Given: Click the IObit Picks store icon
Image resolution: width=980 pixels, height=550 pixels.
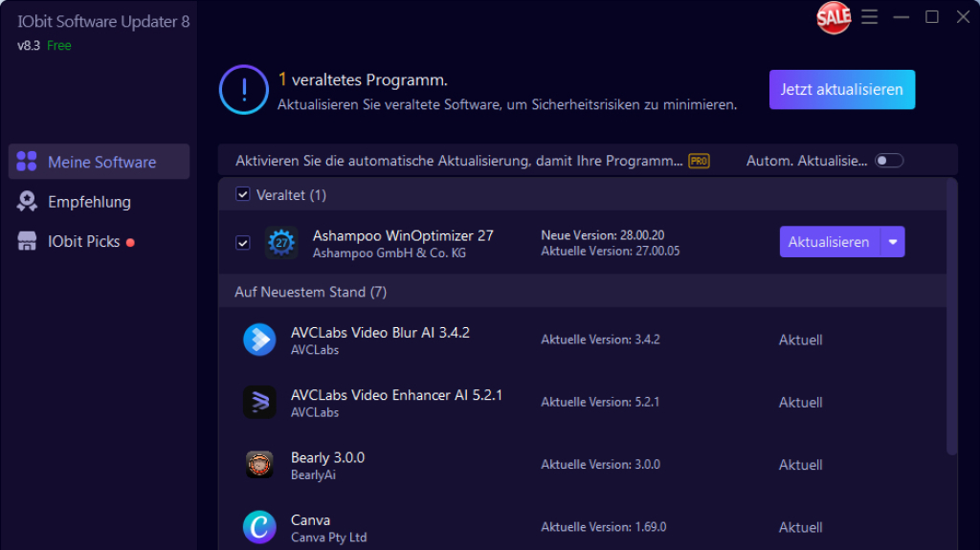Looking at the screenshot, I should tap(27, 241).
